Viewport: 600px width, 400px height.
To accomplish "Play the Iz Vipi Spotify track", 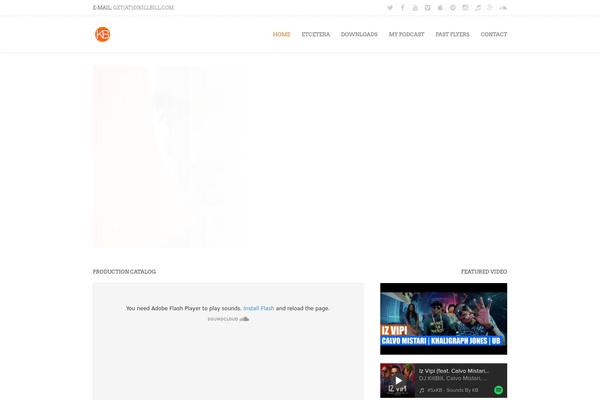I will pyautogui.click(x=398, y=380).
